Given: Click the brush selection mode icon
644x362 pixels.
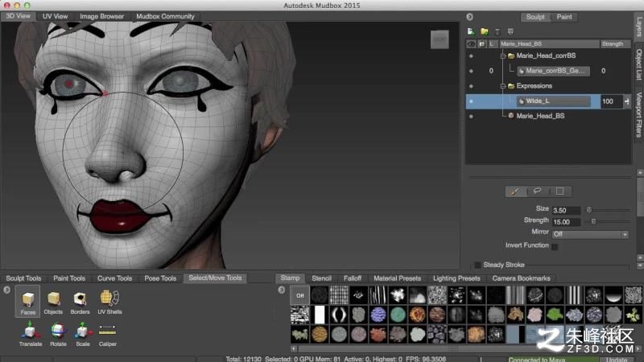Looking at the screenshot, I should tap(515, 191).
